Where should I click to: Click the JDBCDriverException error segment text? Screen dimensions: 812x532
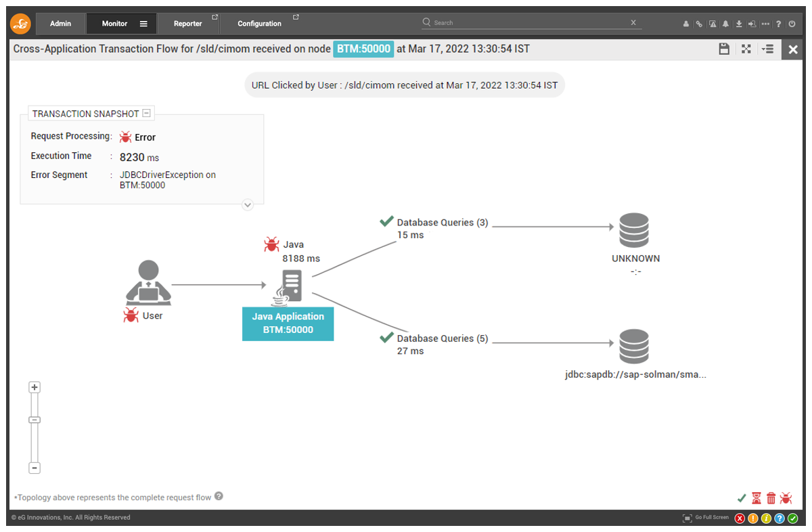(168, 180)
